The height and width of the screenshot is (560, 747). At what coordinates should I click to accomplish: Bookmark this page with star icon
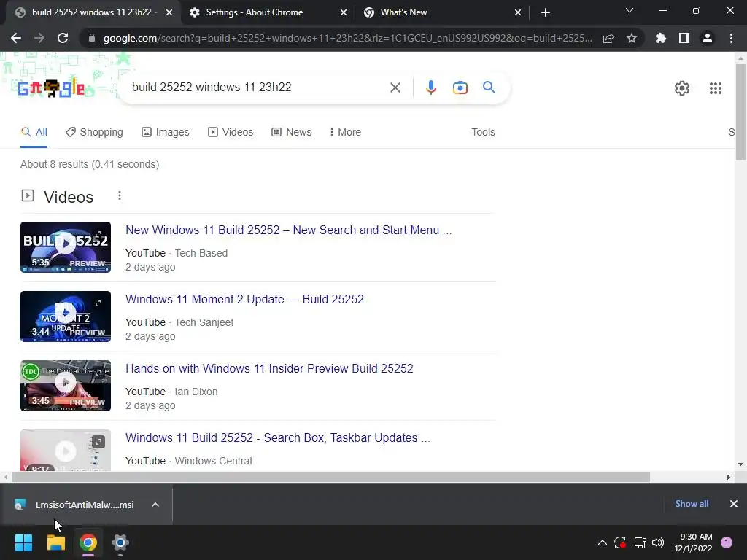tap(632, 38)
